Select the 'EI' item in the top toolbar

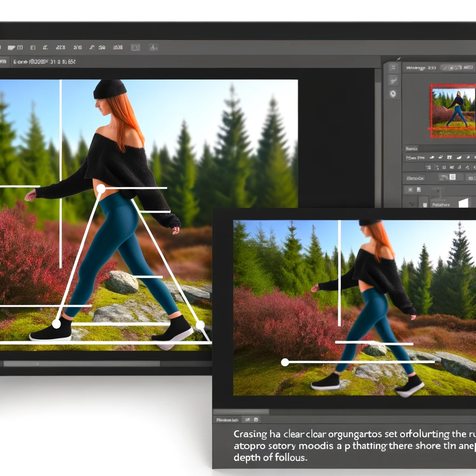click(33, 47)
